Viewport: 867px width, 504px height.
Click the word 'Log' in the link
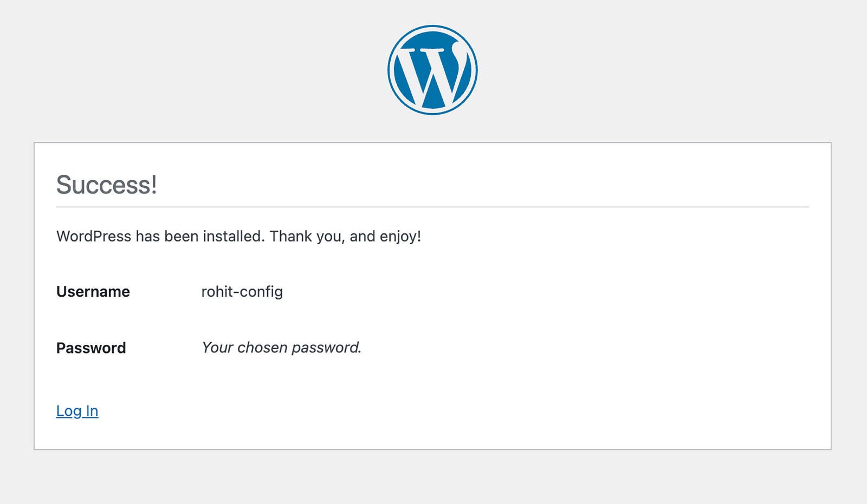(69, 411)
